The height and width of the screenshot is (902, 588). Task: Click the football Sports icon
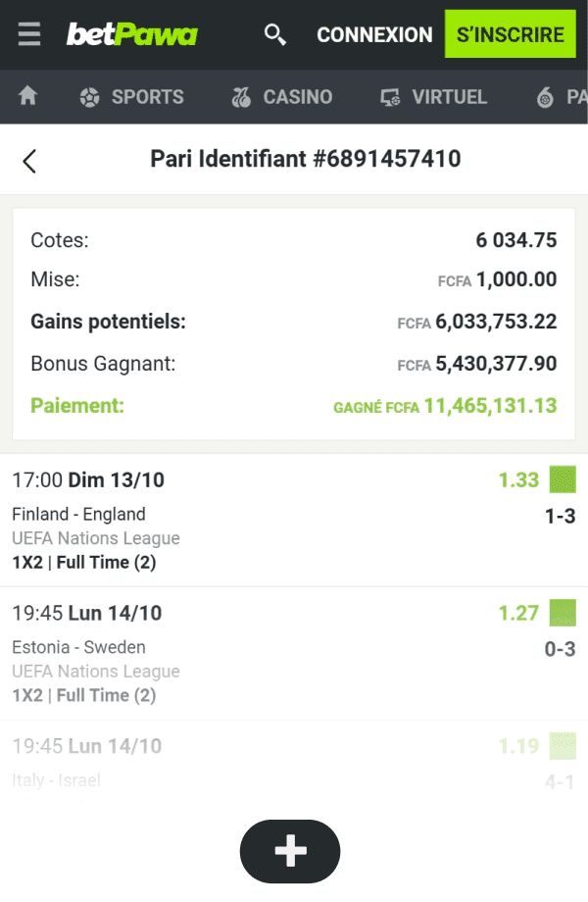pos(90,97)
